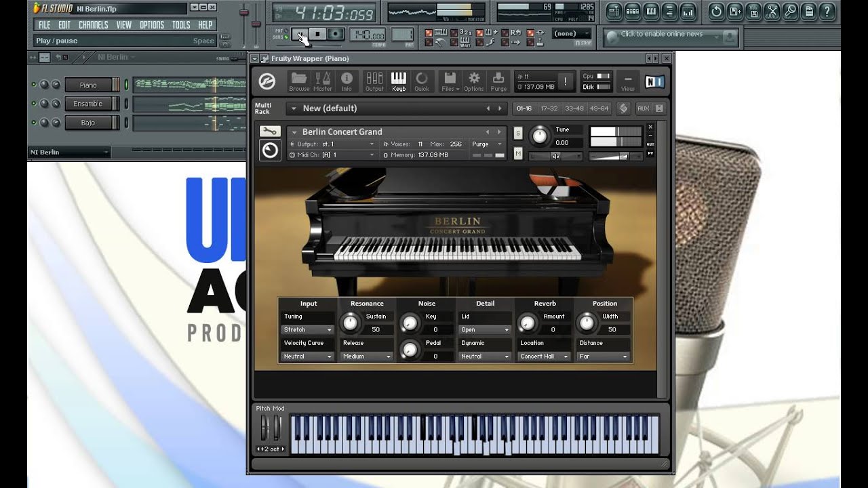
Task: Click the FL Studio project info icon
Action: (x=809, y=11)
